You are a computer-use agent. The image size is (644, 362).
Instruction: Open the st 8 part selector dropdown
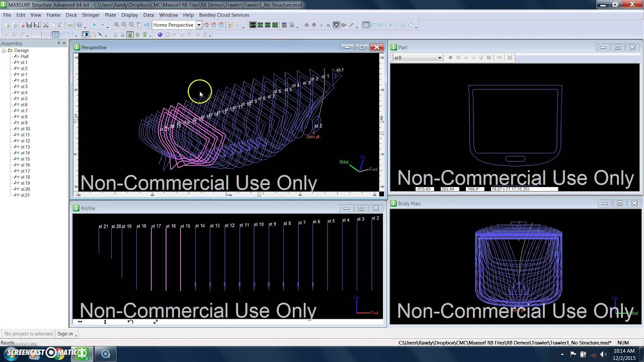[439, 58]
